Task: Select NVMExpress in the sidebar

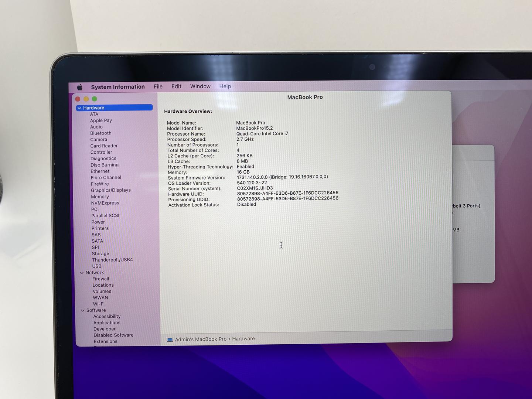Action: pos(105,203)
